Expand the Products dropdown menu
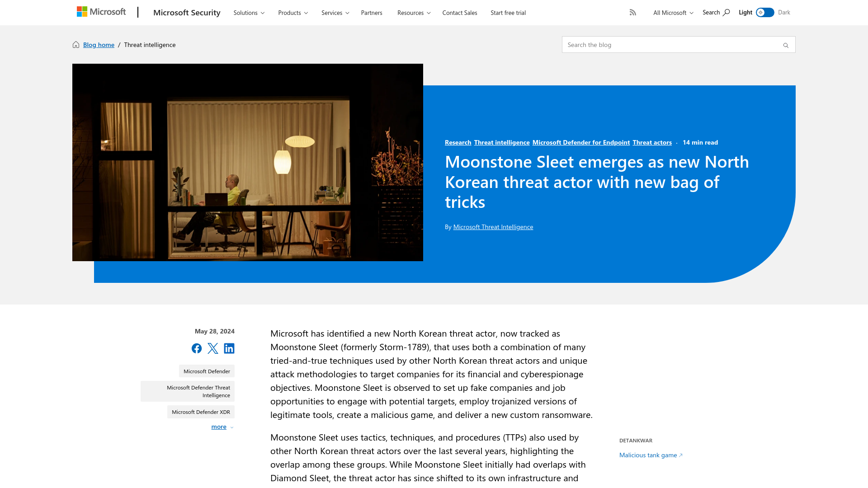The width and height of the screenshot is (868, 488). pyautogui.click(x=292, y=13)
